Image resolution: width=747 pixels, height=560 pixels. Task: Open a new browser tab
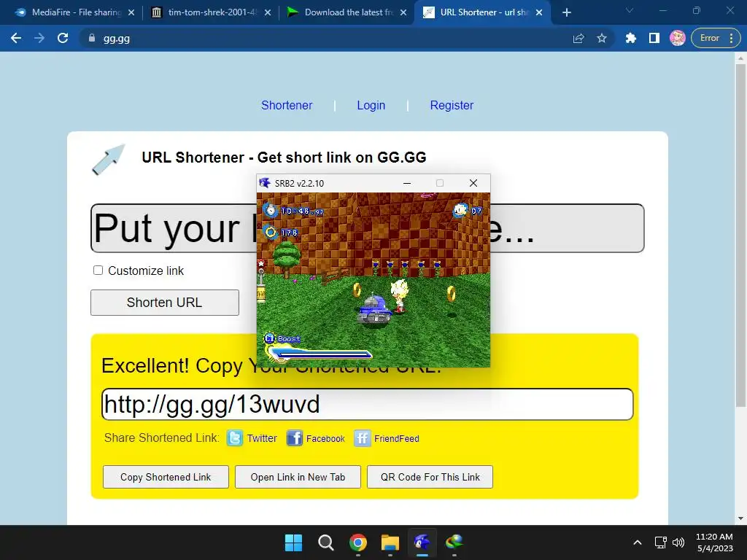[566, 12]
